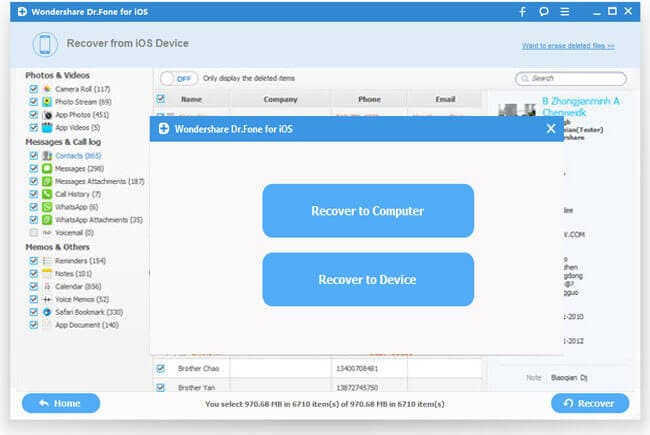Click the Photo Stream icon
Screen dimensions: 650x435
47,102
